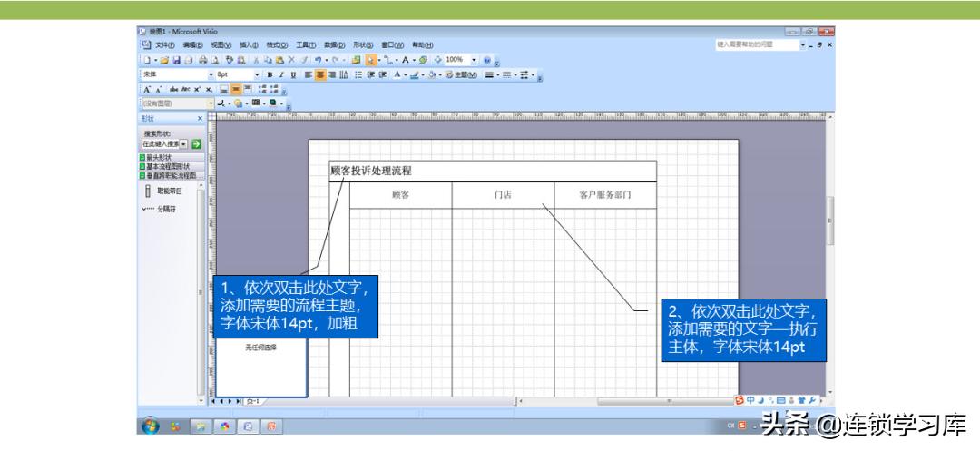Screen dimensions: 980x451
Task: Click the Increase Font Size icon
Action: tap(147, 89)
